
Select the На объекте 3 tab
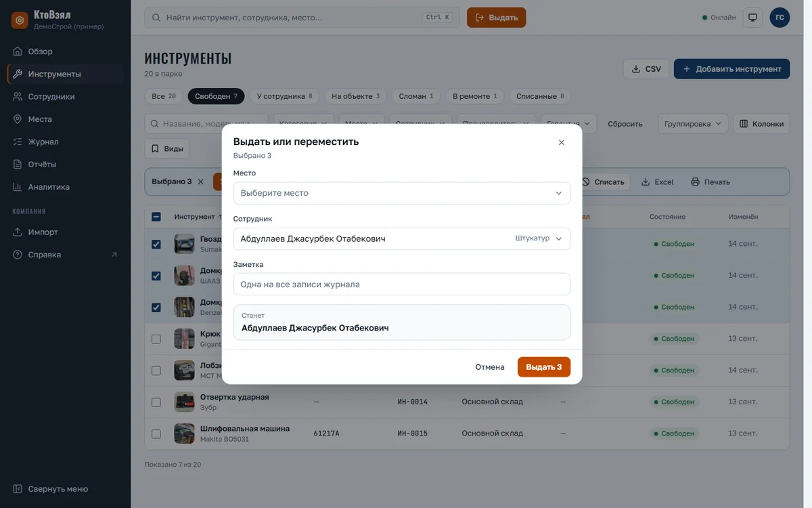(x=356, y=96)
